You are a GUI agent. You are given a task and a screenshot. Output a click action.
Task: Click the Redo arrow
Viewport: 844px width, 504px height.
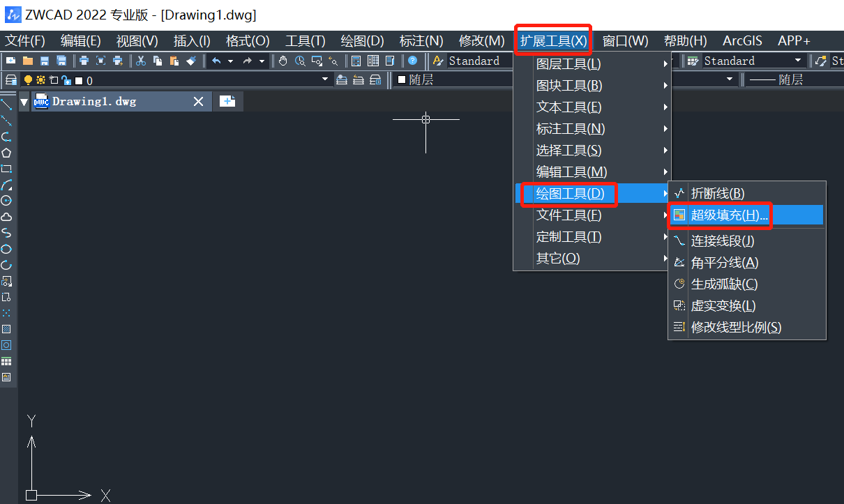pyautogui.click(x=248, y=61)
